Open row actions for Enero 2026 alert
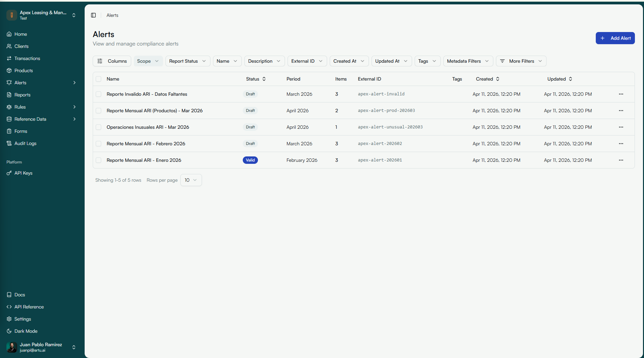This screenshot has width=644, height=358. [x=621, y=160]
